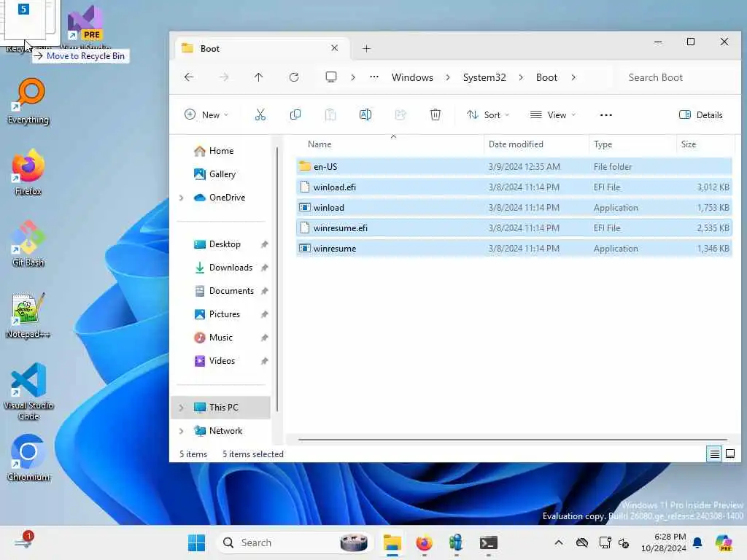Sort by Size column header
Viewport: 747px width, 560px height.
coord(705,144)
